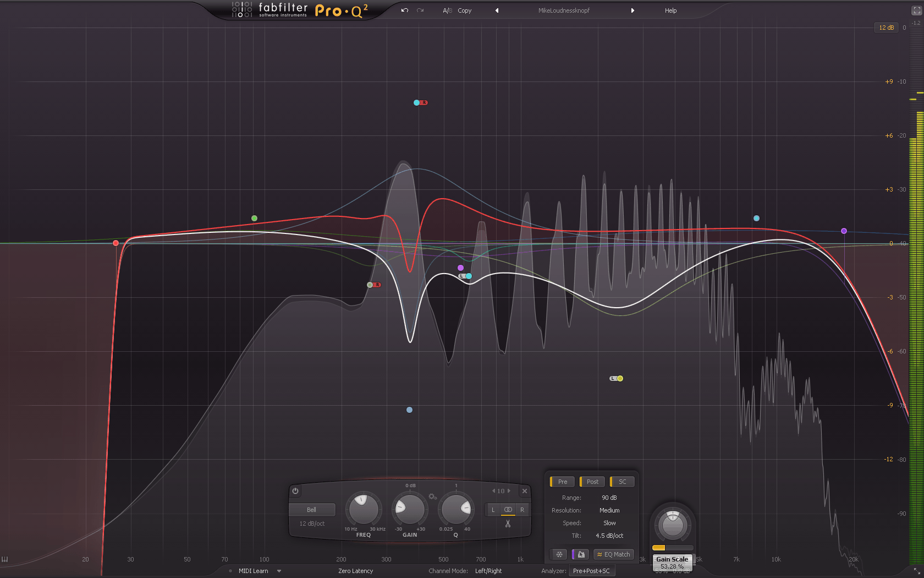Click Copy to copy A to B settings
The width and height of the screenshot is (924, 578).
tap(464, 10)
